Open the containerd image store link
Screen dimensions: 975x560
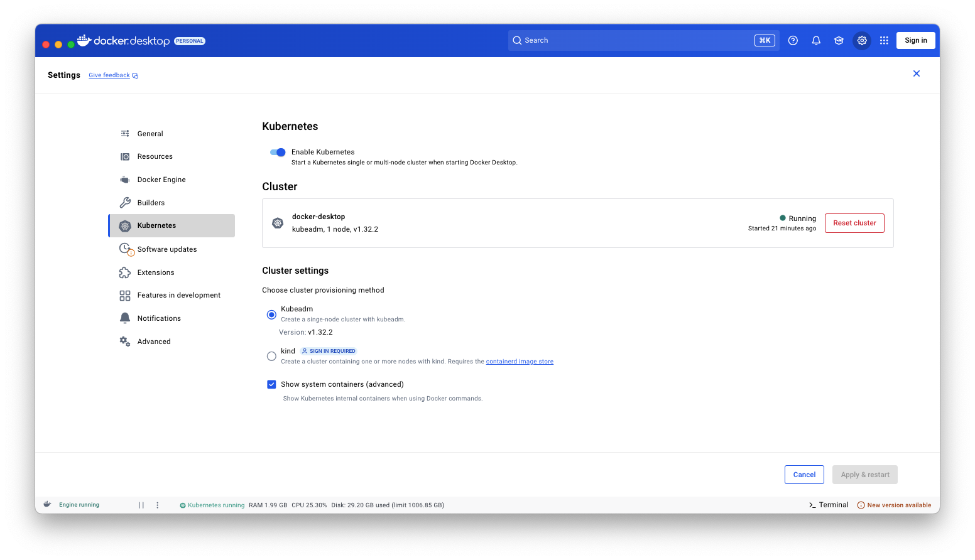(520, 362)
